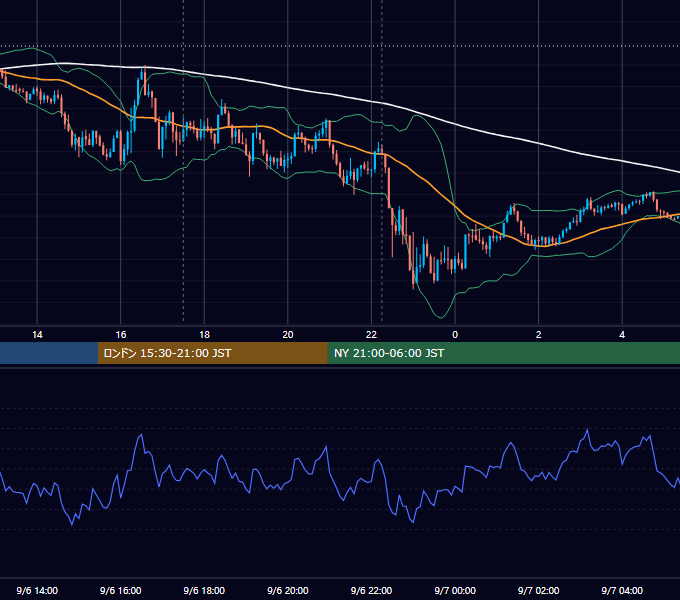Click the 9/6 20:00 time label

click(288, 591)
